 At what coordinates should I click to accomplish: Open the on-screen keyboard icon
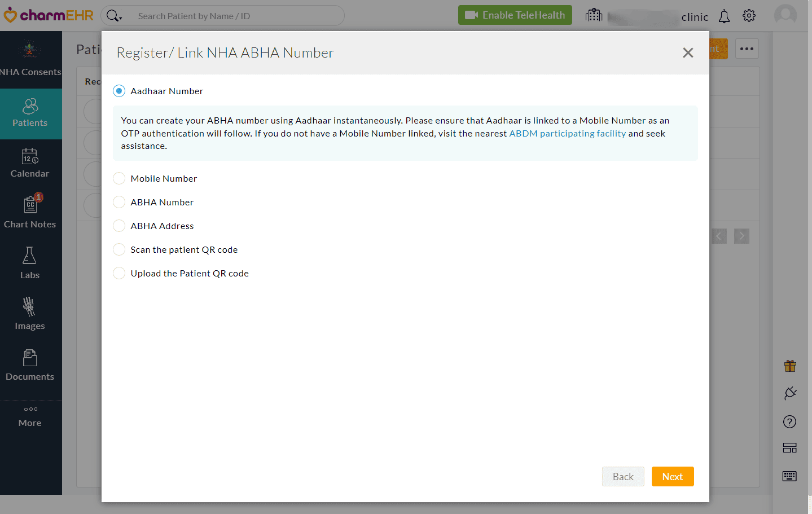(x=789, y=476)
